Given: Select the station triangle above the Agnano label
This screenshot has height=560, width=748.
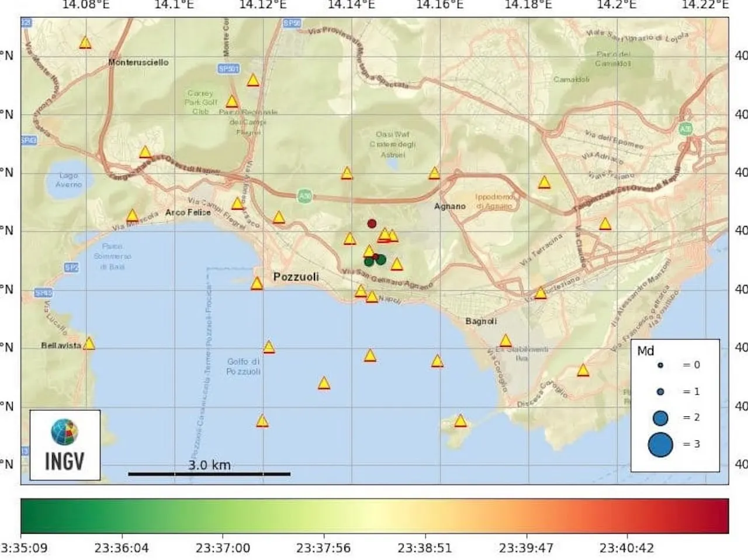Looking at the screenshot, I should [434, 173].
